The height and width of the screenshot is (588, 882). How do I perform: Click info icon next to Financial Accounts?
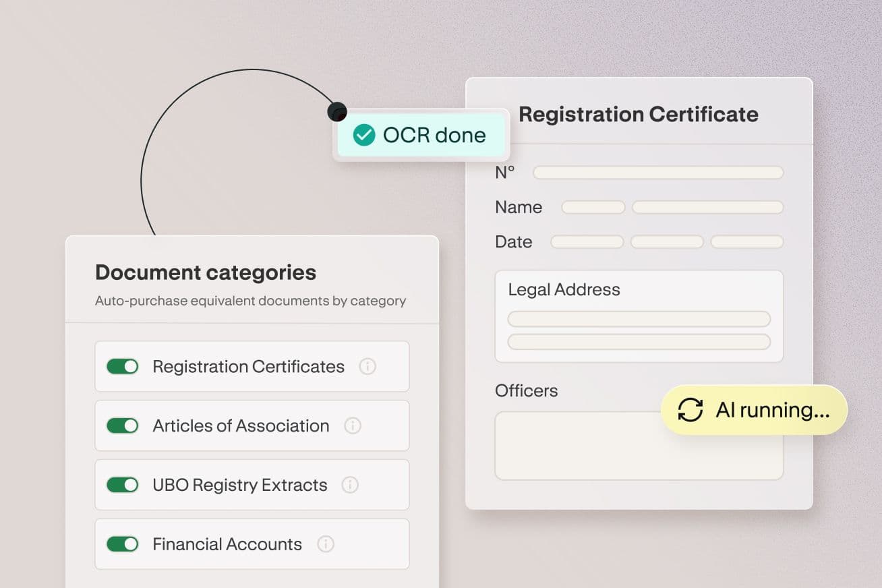tap(326, 544)
